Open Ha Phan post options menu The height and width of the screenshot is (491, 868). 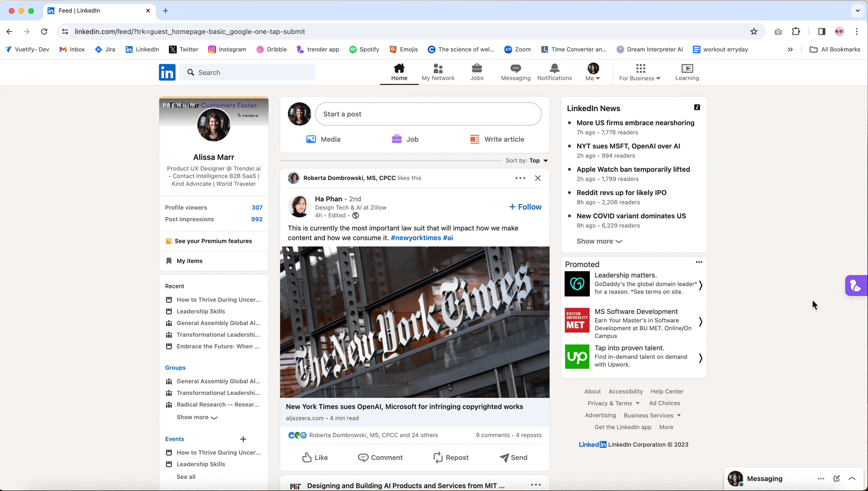click(520, 178)
